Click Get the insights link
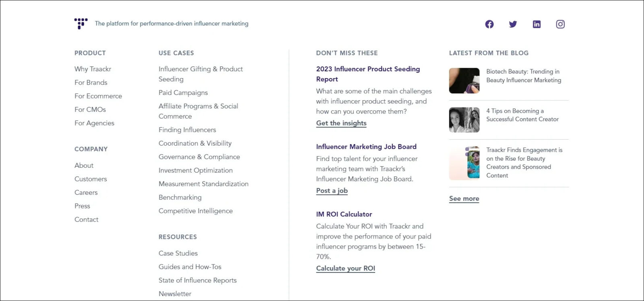The image size is (644, 301). 341,123
